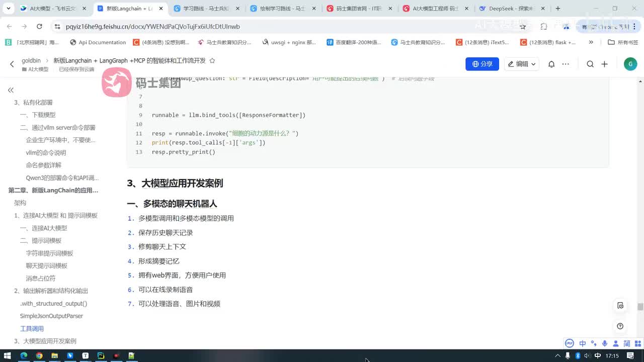Click the 中 input mode in floating toolbar
Screen dimensions: 644x362
point(582,343)
